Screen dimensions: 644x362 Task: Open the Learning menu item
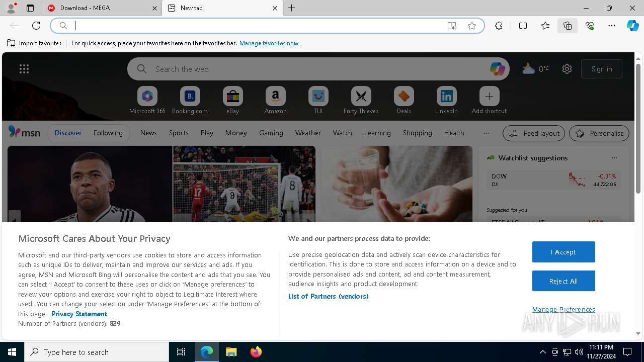tap(377, 133)
